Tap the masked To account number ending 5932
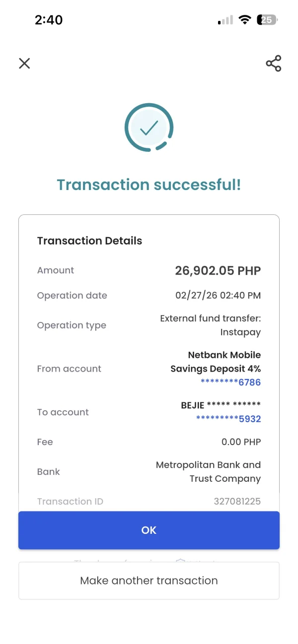The height and width of the screenshot is (644, 298). 228,419
